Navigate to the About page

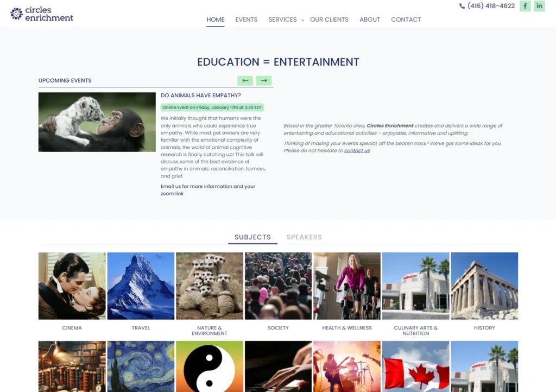pyautogui.click(x=369, y=20)
